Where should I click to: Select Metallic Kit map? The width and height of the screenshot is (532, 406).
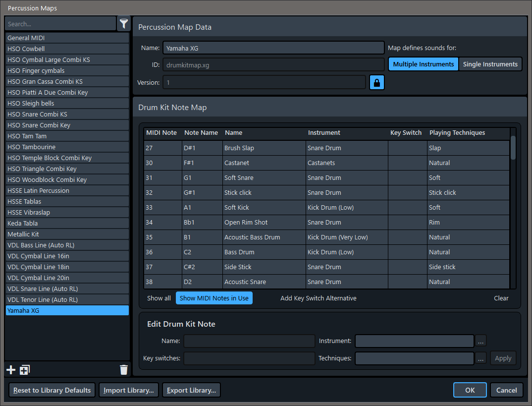click(x=67, y=234)
